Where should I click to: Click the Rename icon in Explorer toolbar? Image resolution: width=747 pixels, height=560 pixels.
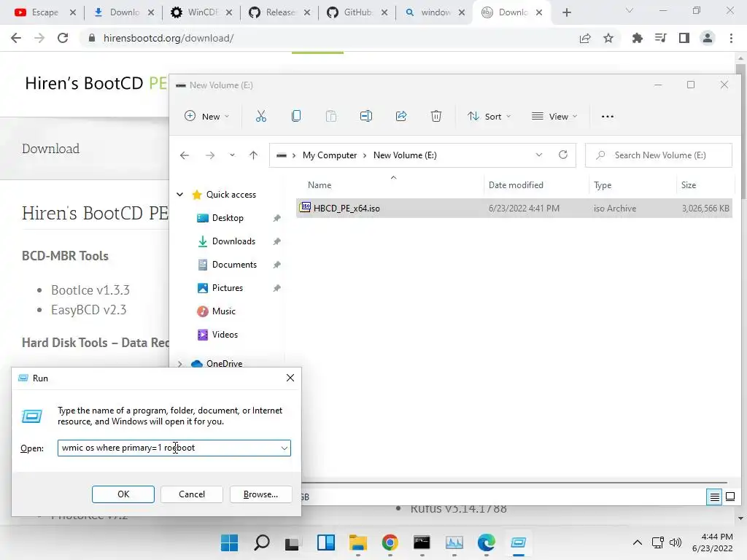[366, 116]
